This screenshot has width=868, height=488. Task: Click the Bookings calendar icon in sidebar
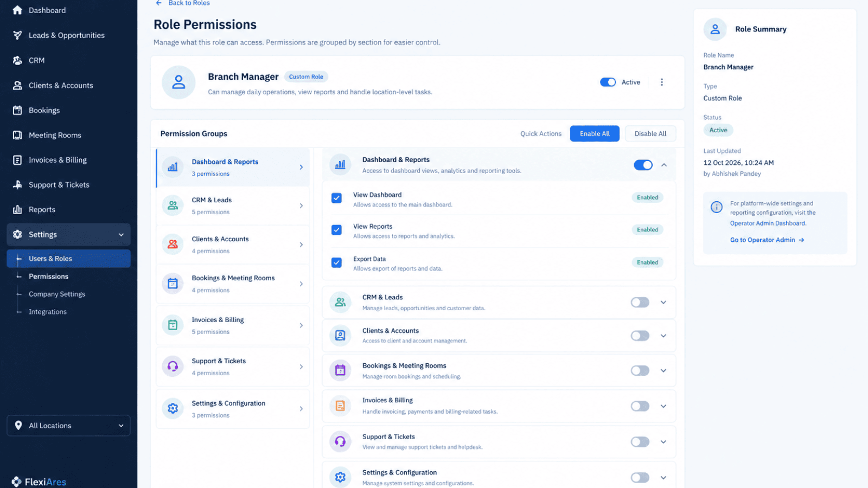pyautogui.click(x=17, y=110)
